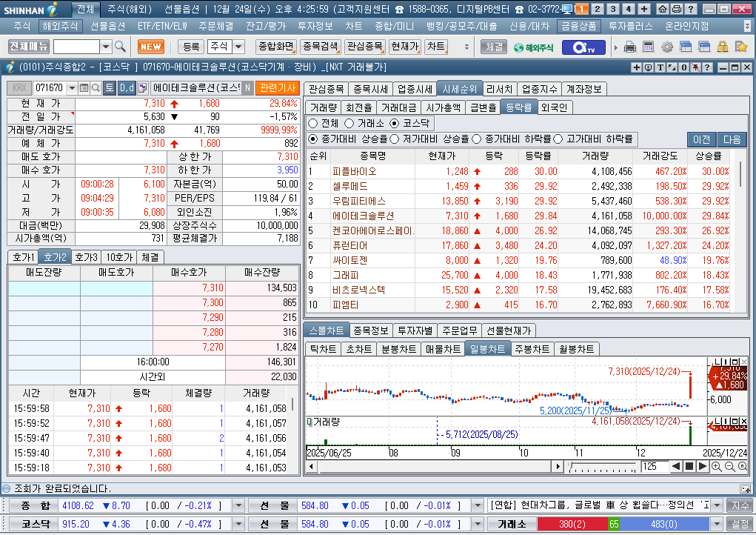Select the 전체 market radio button
This screenshot has height=535, width=756.
pyautogui.click(x=313, y=124)
